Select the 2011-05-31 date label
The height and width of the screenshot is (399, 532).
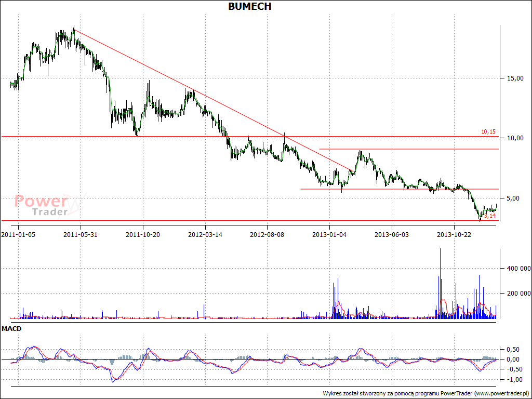pos(81,234)
